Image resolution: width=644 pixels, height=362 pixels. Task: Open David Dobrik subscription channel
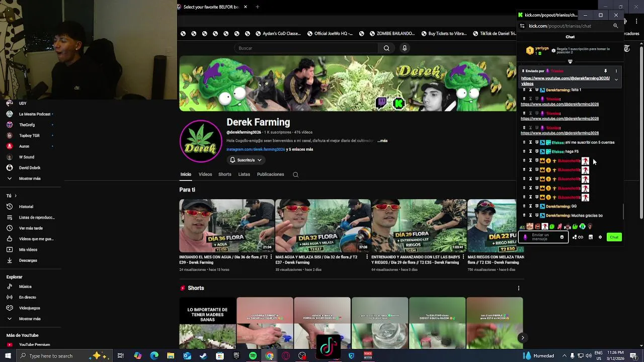click(x=30, y=168)
